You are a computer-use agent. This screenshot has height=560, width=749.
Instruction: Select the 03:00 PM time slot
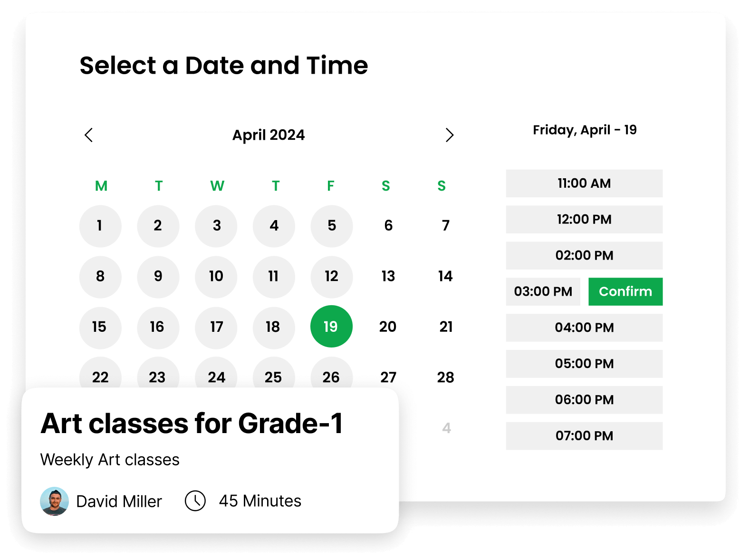(543, 291)
